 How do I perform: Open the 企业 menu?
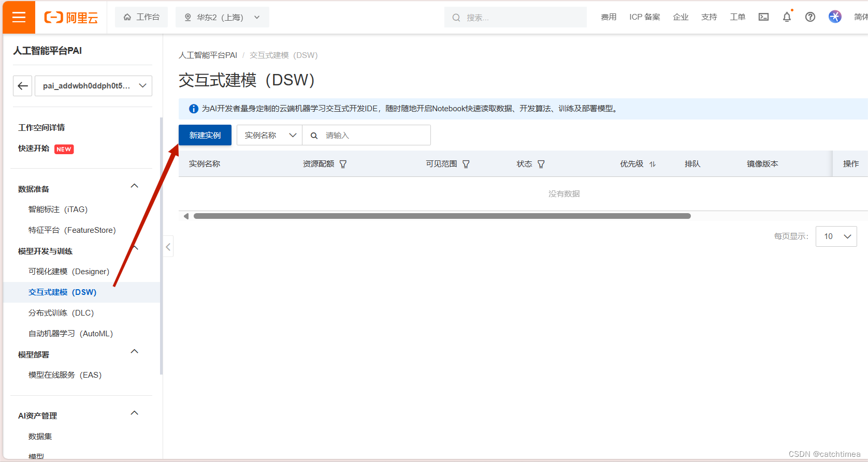coord(681,17)
